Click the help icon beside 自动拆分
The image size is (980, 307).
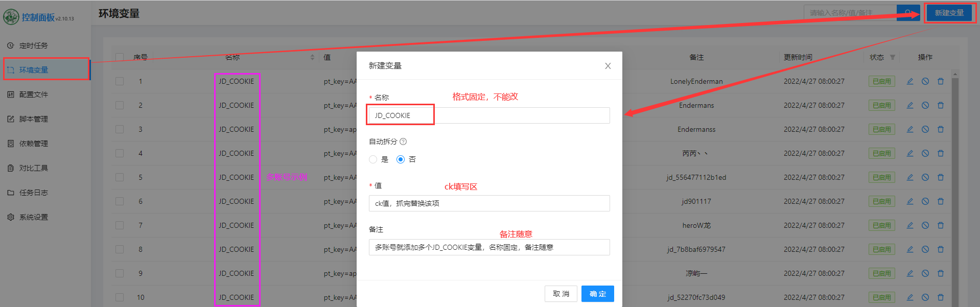(x=403, y=141)
